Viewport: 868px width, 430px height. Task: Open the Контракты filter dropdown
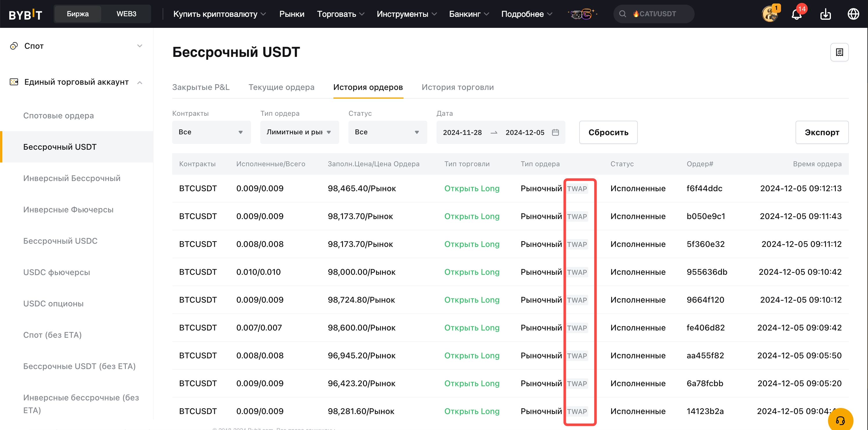[211, 132]
